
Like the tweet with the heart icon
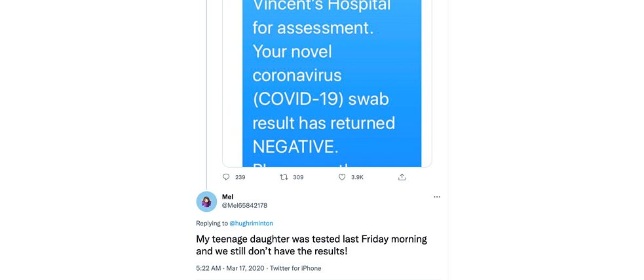[x=342, y=177]
